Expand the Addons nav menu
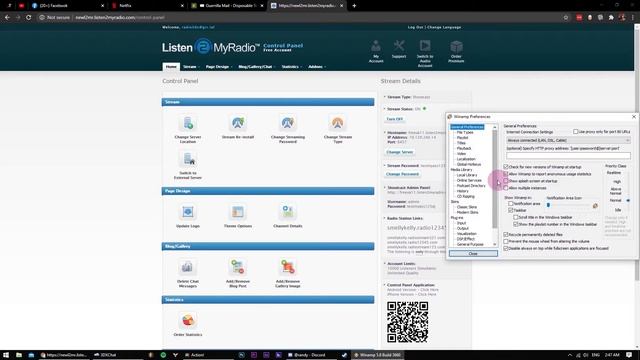This screenshot has height=360, width=640. click(317, 67)
